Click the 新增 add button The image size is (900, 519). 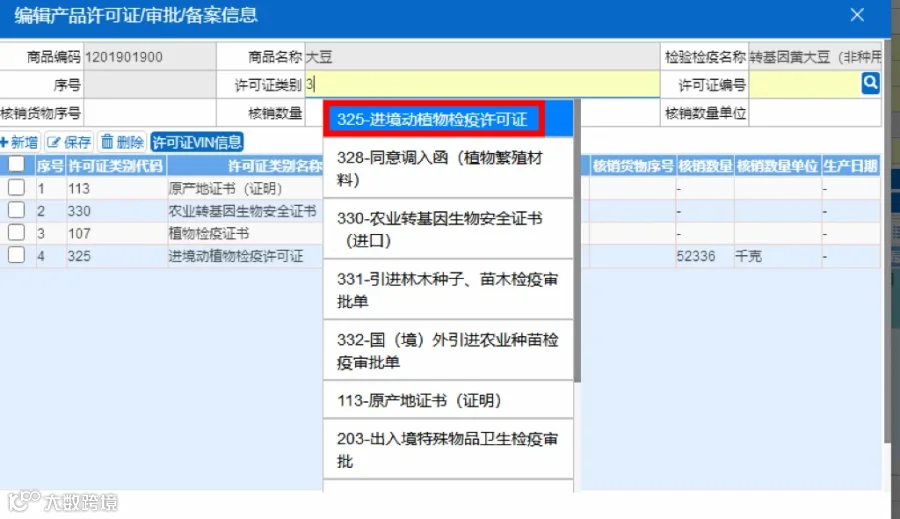click(x=20, y=142)
